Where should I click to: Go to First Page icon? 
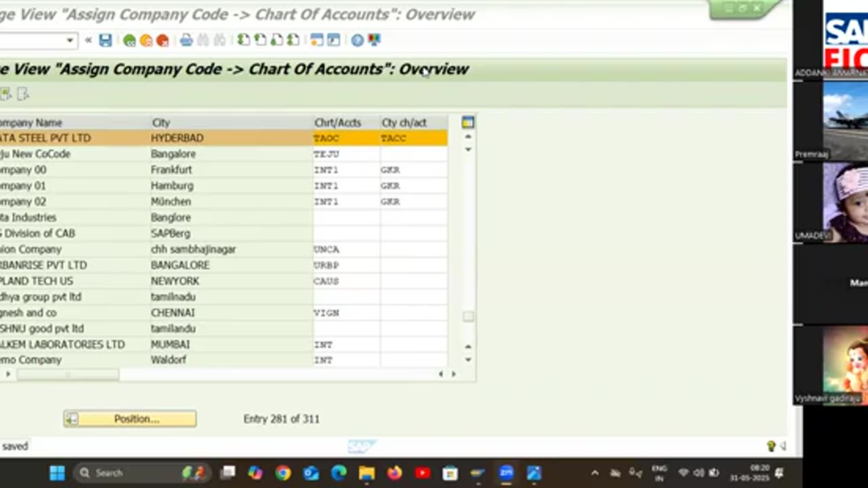243,41
